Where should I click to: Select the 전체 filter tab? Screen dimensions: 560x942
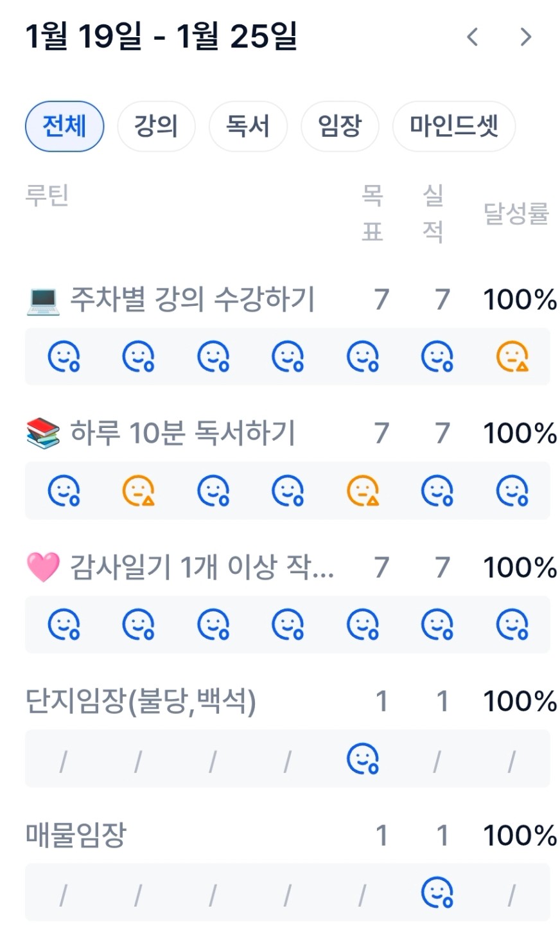point(64,126)
